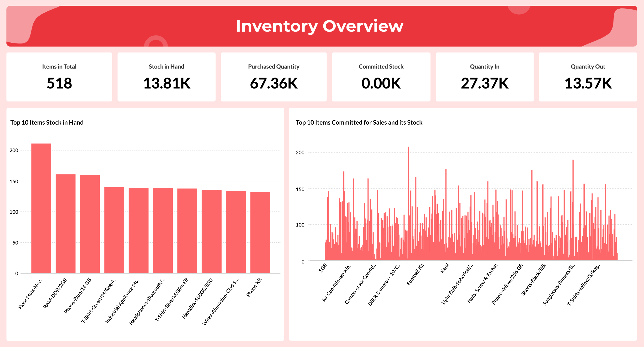The image size is (644, 347).
Task: Select the Committed Stock card
Action: (x=380, y=77)
